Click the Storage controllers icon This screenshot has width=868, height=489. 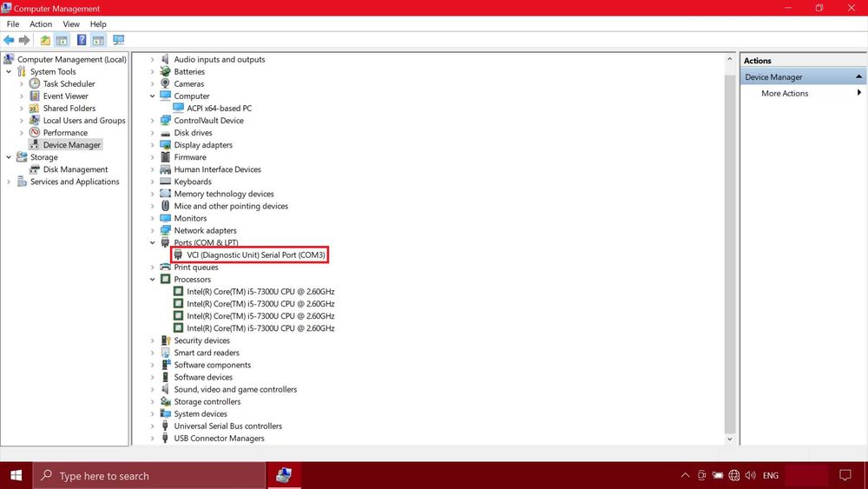(x=165, y=401)
